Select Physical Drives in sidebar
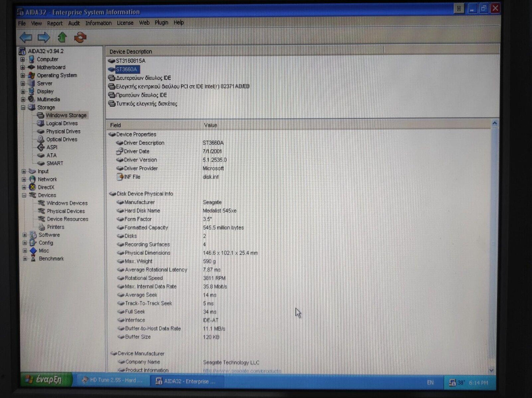 [63, 131]
